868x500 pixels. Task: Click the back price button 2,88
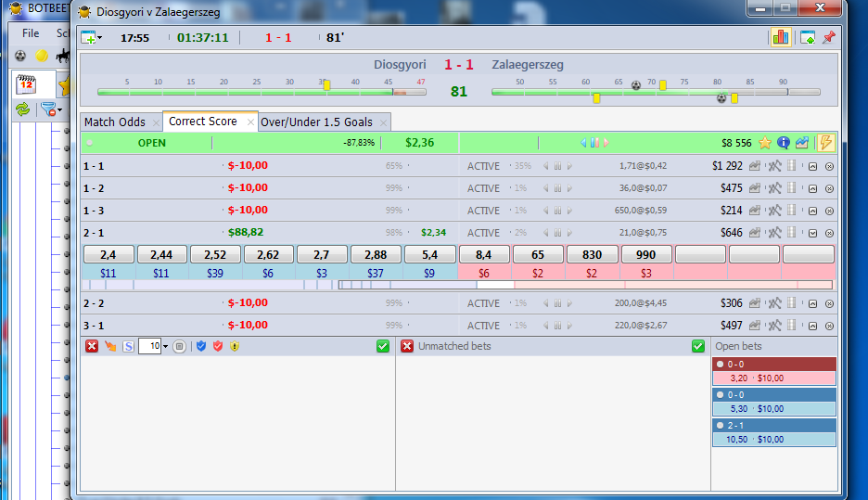coord(376,255)
